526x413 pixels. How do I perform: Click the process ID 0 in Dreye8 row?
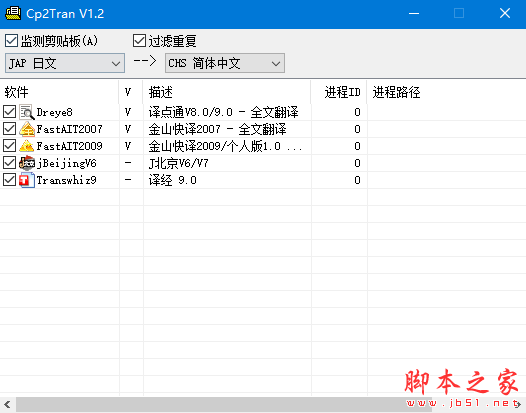(357, 112)
